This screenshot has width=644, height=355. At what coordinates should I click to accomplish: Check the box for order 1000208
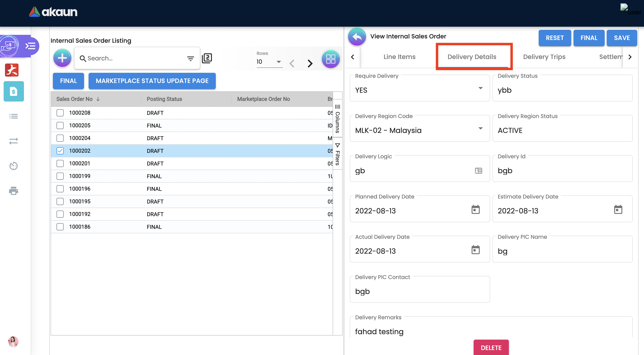(x=60, y=113)
